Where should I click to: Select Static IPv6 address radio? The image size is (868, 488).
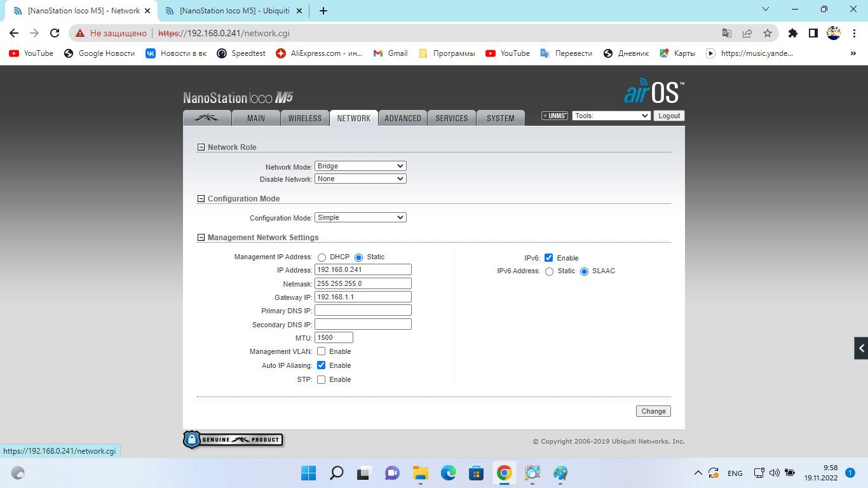pyautogui.click(x=550, y=271)
